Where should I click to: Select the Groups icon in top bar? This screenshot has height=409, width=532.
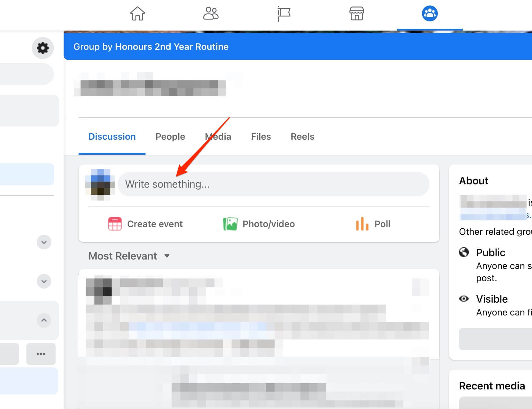click(x=430, y=14)
